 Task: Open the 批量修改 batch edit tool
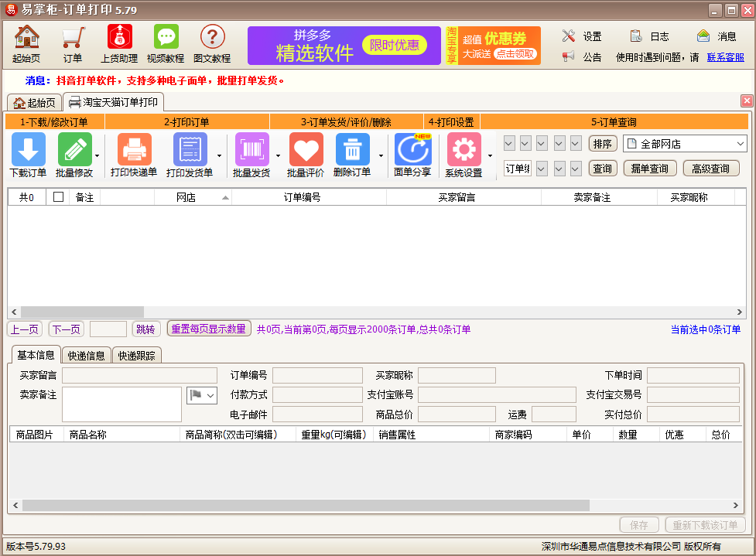74,149
